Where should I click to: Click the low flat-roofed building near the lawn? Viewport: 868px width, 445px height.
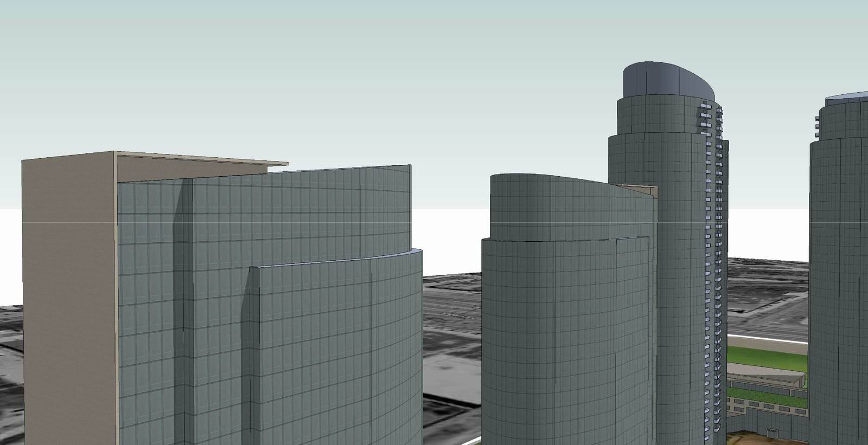tap(765, 378)
